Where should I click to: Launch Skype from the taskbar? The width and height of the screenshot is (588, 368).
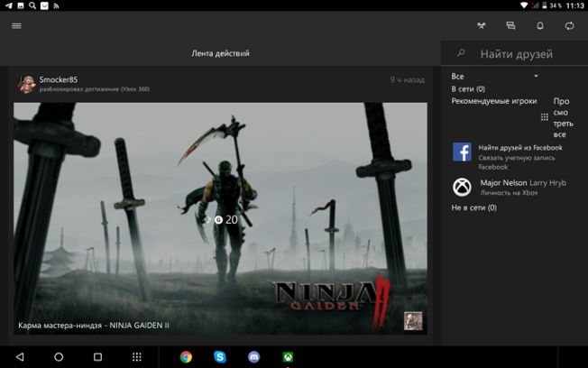click(220, 357)
